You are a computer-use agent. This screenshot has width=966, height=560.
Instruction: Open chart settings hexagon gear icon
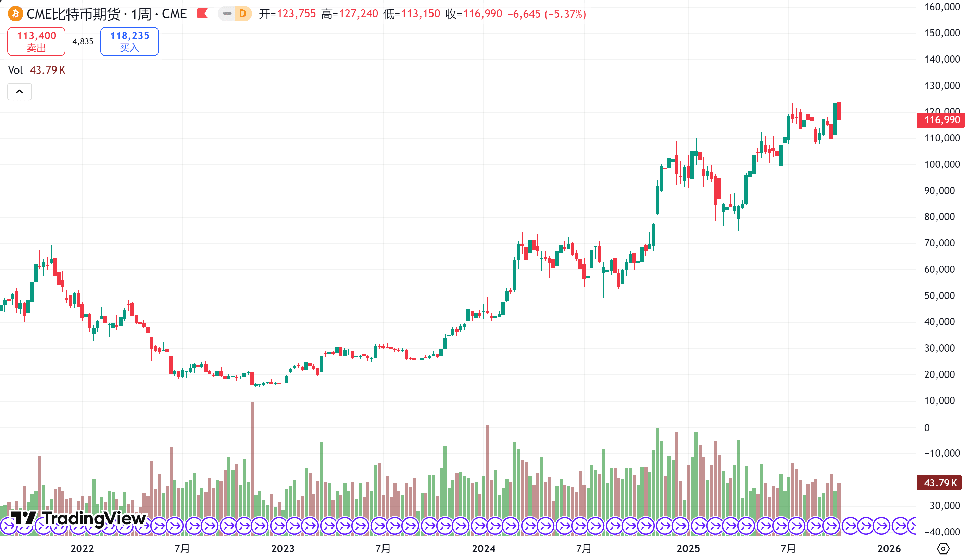tap(943, 549)
